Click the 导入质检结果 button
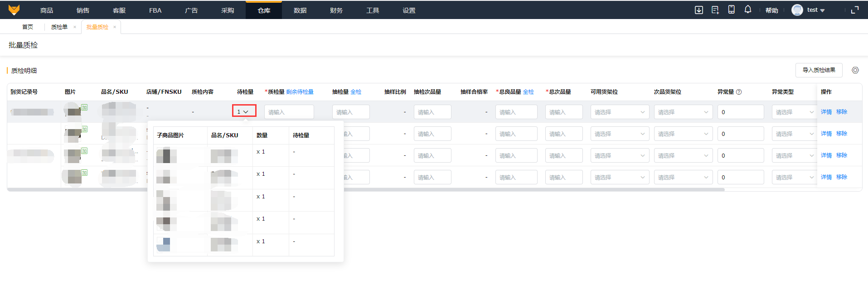The height and width of the screenshot is (289, 868). tap(819, 70)
